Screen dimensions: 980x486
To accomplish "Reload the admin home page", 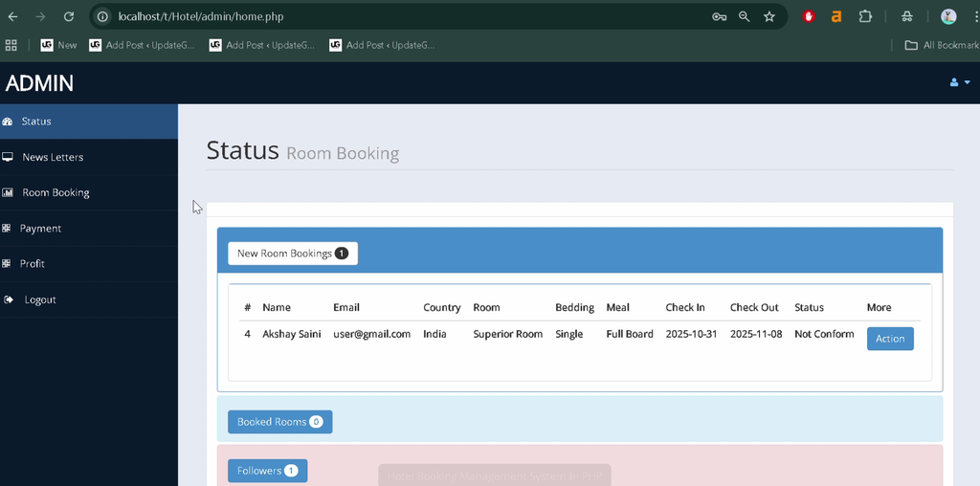I will [x=69, y=17].
